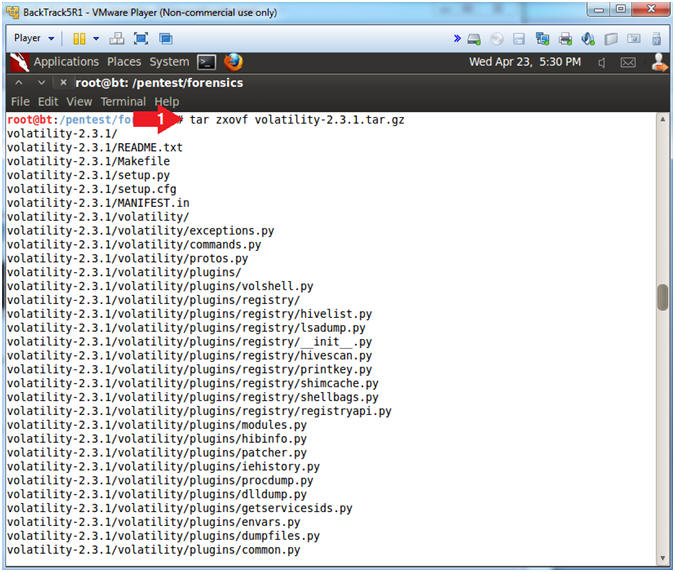Click the display device icon in VMware toolbar

(634, 39)
